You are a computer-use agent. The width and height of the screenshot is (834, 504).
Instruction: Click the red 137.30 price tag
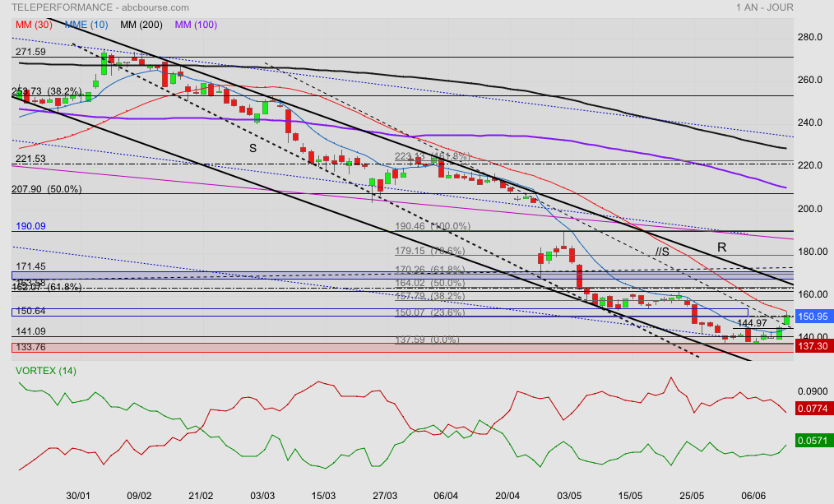tap(813, 346)
